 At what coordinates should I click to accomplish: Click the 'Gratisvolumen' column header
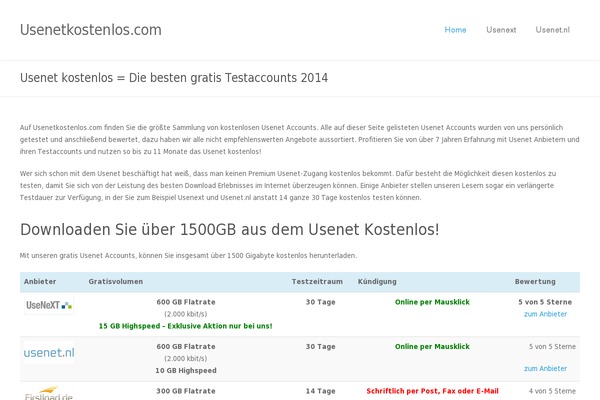pos(116,281)
